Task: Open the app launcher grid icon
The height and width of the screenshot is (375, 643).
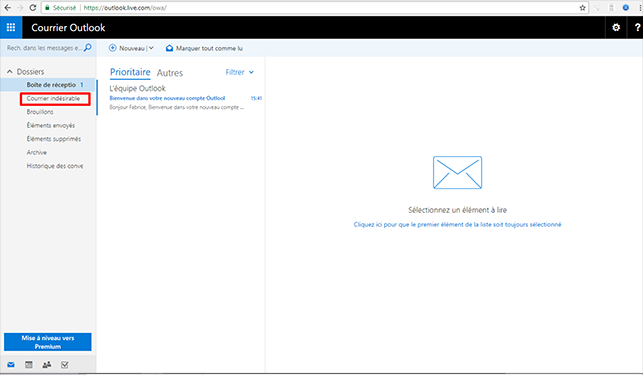Action: pyautogui.click(x=11, y=27)
